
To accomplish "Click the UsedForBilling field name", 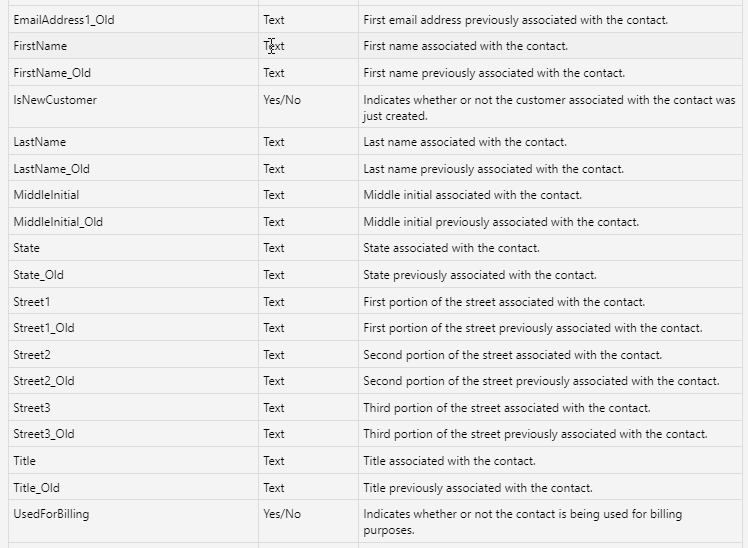I will click(x=51, y=514).
